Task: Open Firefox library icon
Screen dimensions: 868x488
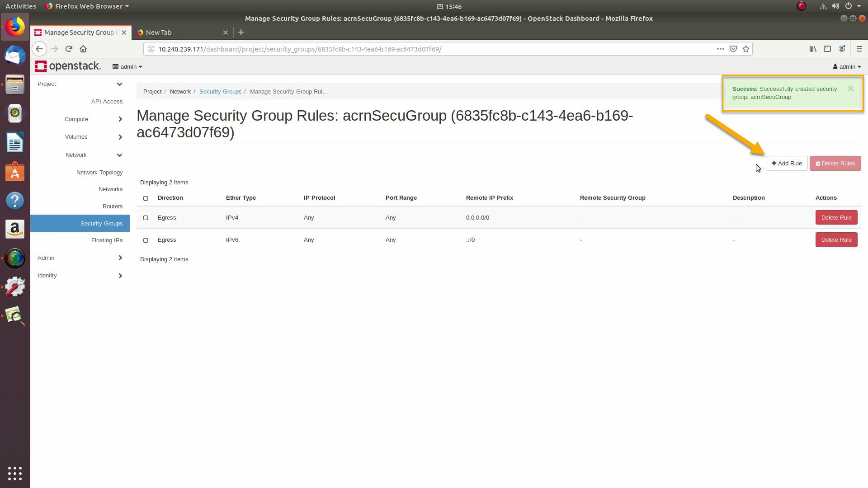Action: pyautogui.click(x=813, y=49)
